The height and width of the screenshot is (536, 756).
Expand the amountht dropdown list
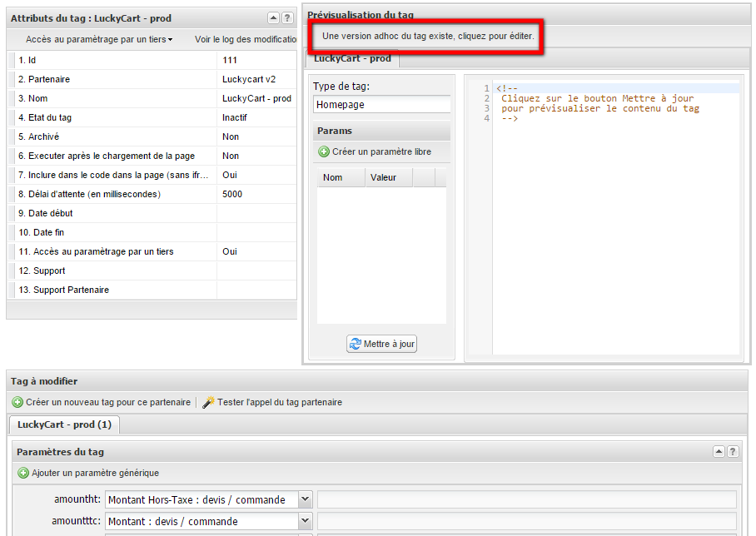tap(305, 499)
